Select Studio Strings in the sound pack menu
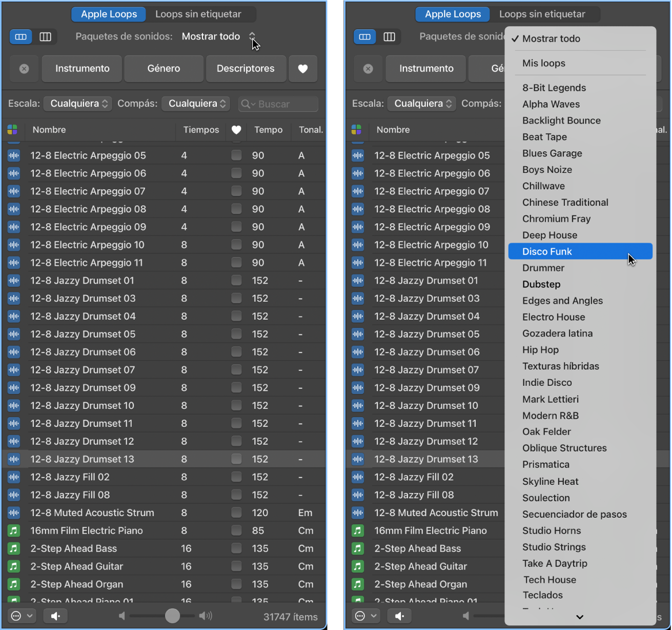The height and width of the screenshot is (630, 672). point(580,547)
